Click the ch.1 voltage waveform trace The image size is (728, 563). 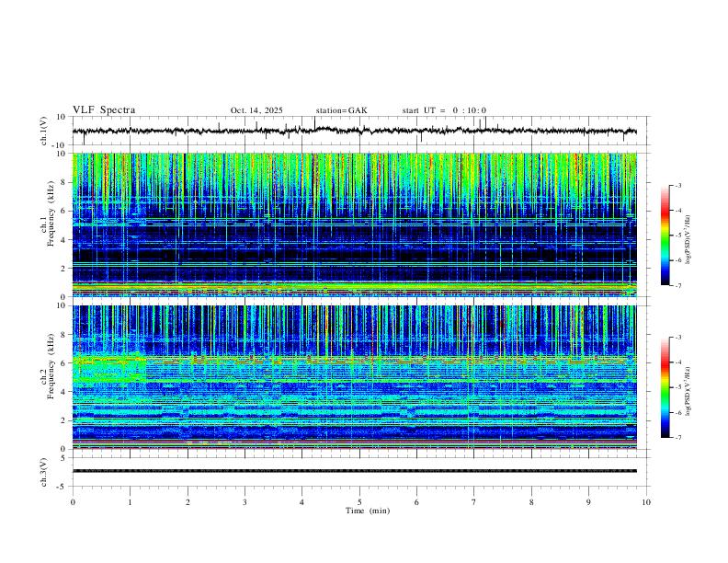354,131
